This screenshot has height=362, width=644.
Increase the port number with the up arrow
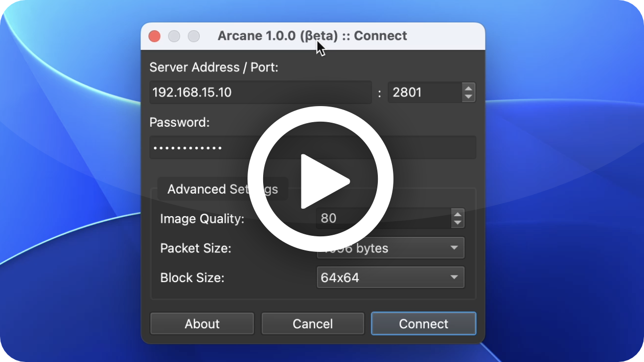point(468,87)
